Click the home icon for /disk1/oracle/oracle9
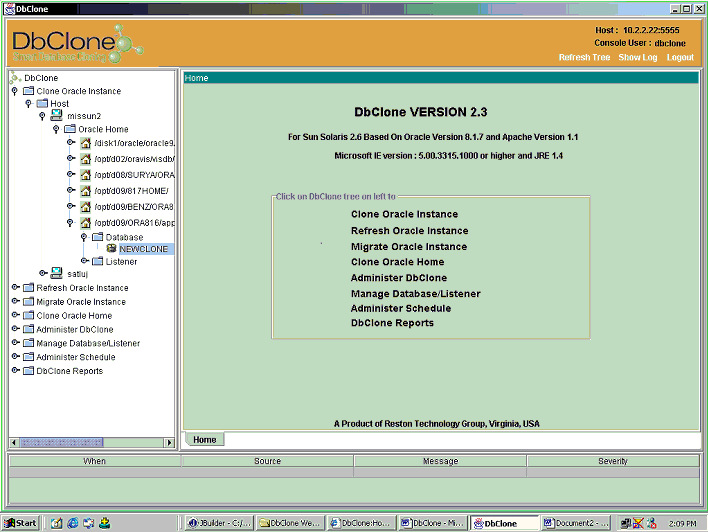708x532 pixels. pyautogui.click(x=86, y=143)
